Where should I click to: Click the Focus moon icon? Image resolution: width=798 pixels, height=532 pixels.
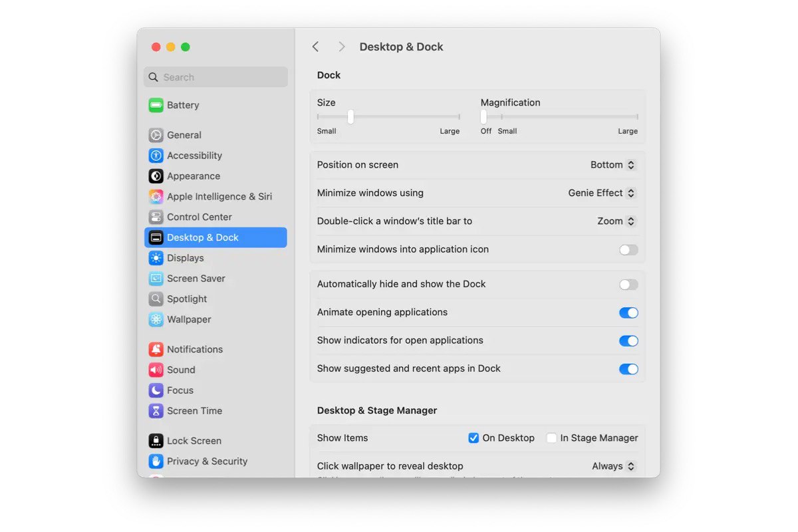156,390
